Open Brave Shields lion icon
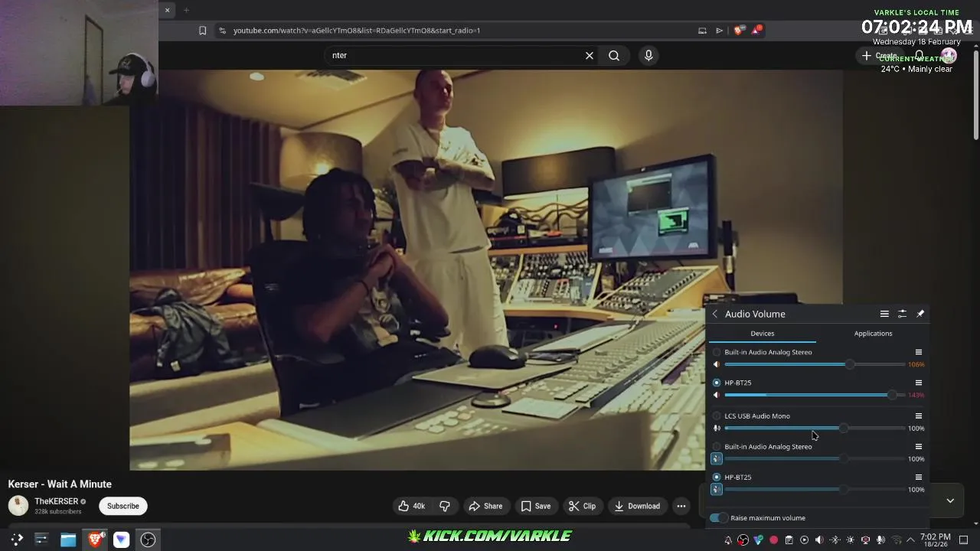 pos(738,31)
